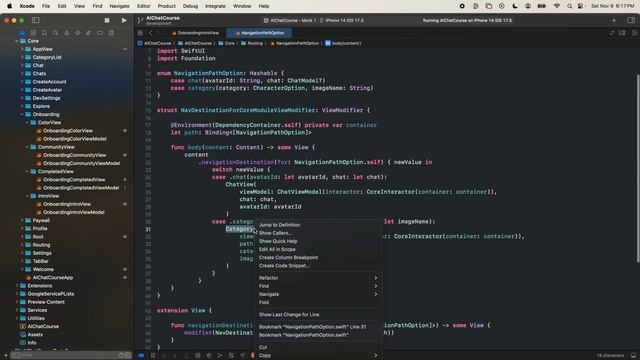Choose Jump to Definition from context menu
This screenshot has width=640, height=360.
click(280, 225)
